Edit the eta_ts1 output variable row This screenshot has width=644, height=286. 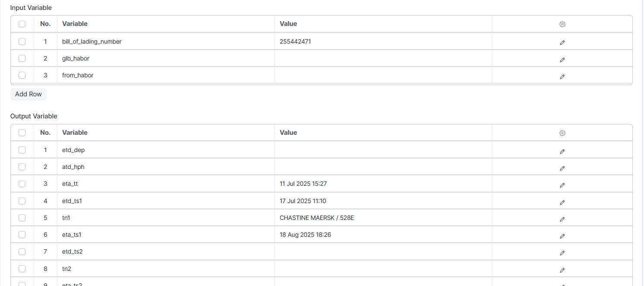click(562, 236)
